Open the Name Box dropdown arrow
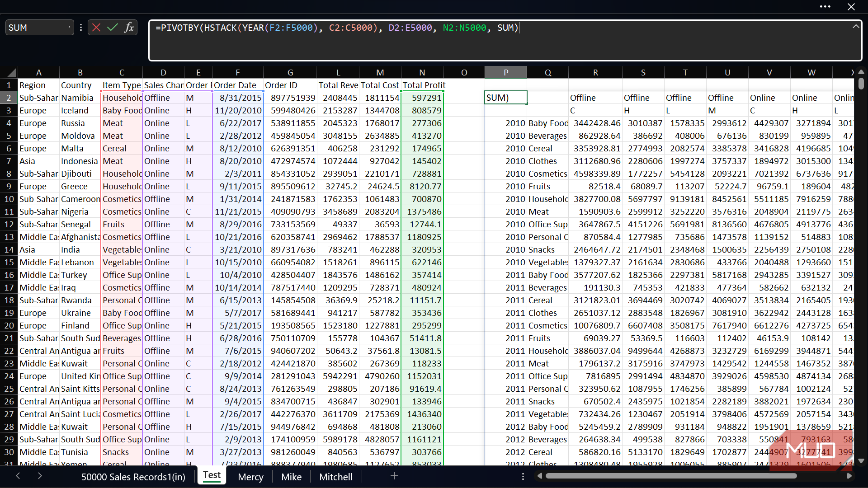Screen dimensions: 868x488 [x=69, y=28]
